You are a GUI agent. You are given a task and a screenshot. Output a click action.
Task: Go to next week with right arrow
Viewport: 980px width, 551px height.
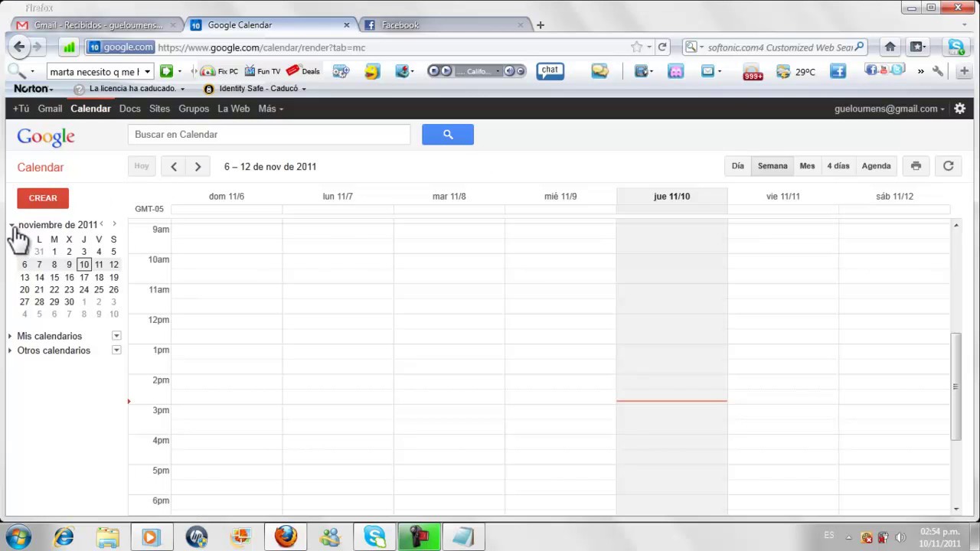(198, 167)
